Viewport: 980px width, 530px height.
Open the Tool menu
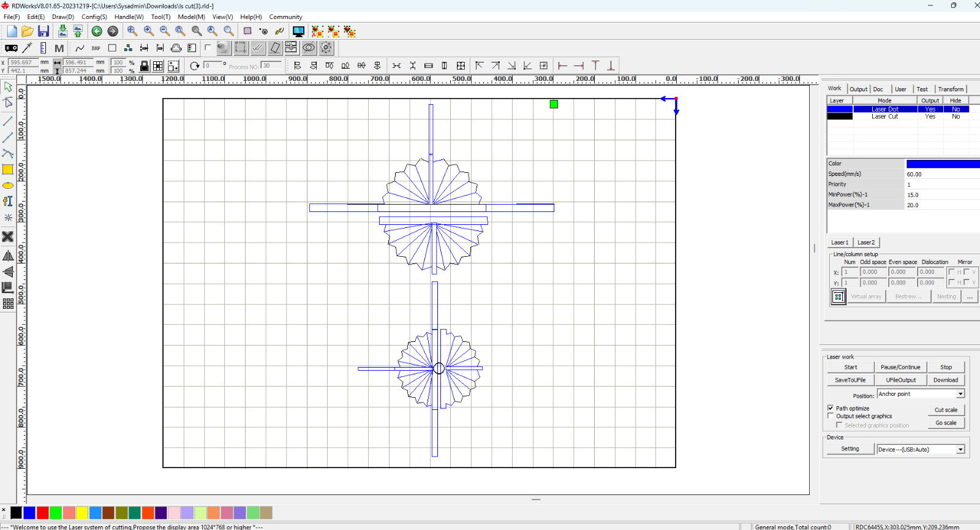click(x=161, y=17)
